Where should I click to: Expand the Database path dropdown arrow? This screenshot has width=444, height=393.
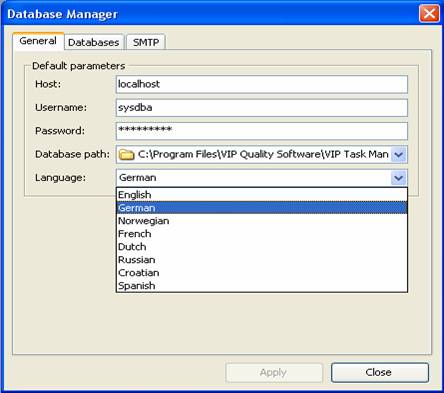[399, 155]
